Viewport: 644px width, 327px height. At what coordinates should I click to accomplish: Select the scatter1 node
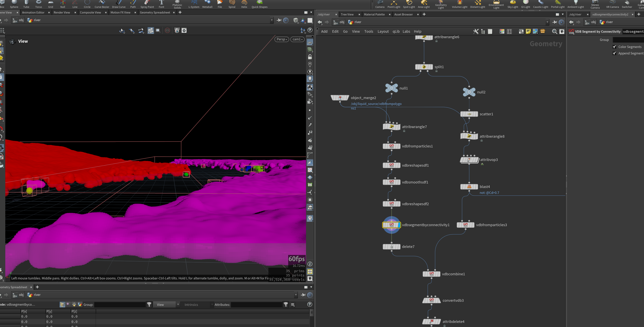pyautogui.click(x=469, y=114)
